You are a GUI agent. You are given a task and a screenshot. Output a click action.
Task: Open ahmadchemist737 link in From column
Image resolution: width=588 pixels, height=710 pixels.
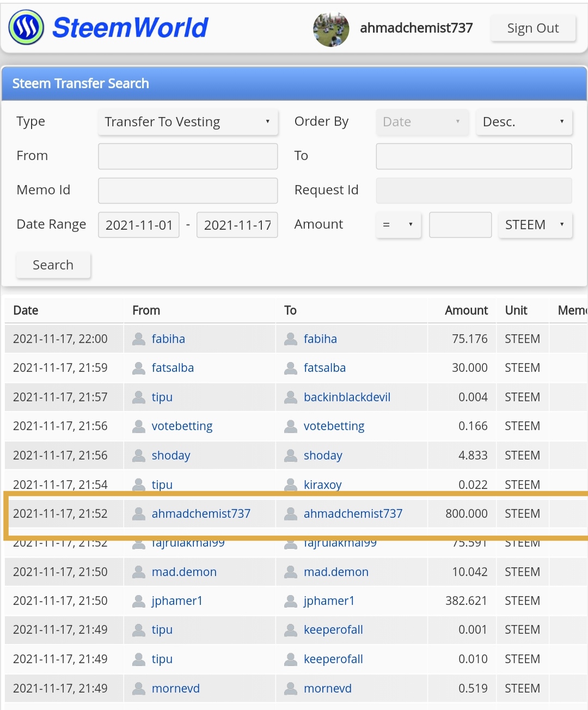tap(201, 513)
